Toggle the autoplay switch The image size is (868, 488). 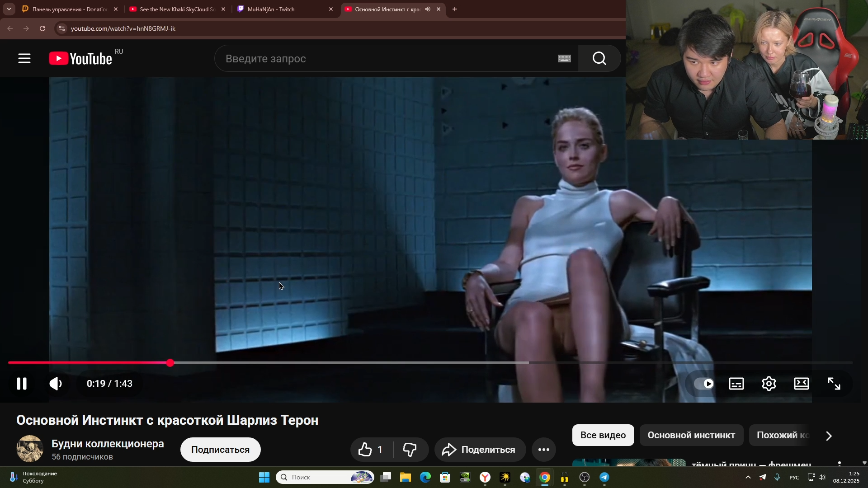click(704, 384)
